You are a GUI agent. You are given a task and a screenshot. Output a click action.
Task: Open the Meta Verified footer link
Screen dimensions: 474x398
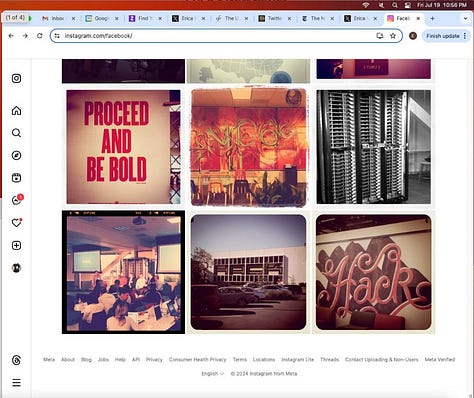point(440,359)
